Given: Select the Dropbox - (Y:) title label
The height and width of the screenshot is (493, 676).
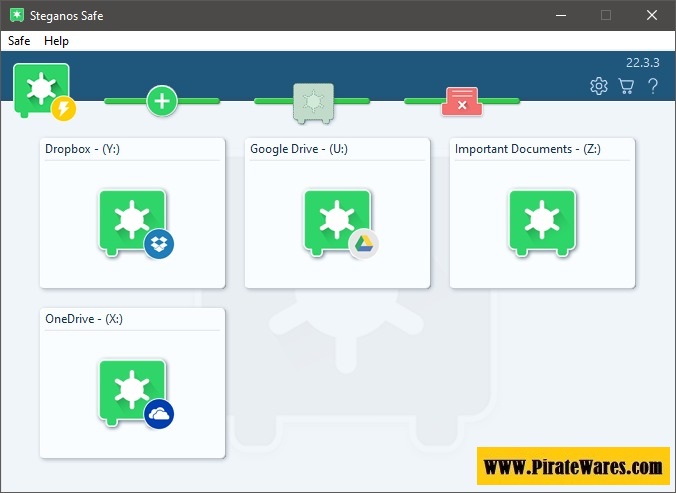Looking at the screenshot, I should (82, 149).
